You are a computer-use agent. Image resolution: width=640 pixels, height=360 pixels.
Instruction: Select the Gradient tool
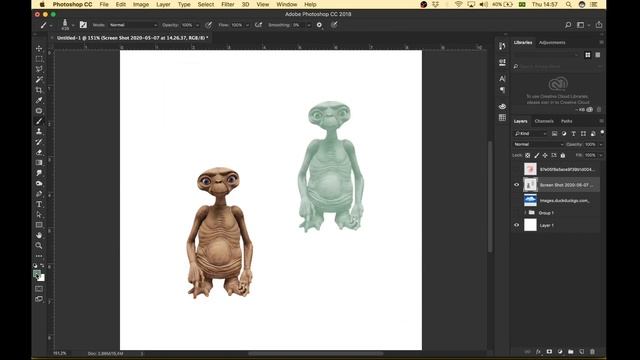(x=39, y=162)
